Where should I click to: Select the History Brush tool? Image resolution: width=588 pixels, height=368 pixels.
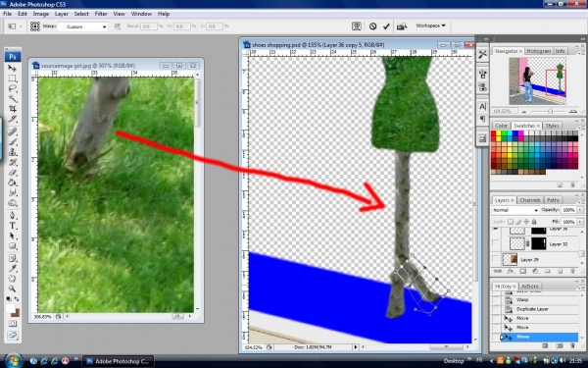(13, 162)
